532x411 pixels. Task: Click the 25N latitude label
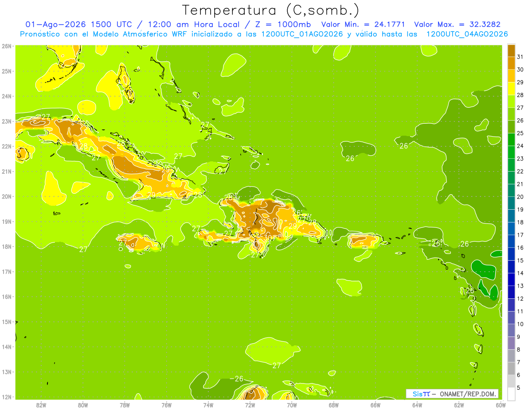(6, 71)
